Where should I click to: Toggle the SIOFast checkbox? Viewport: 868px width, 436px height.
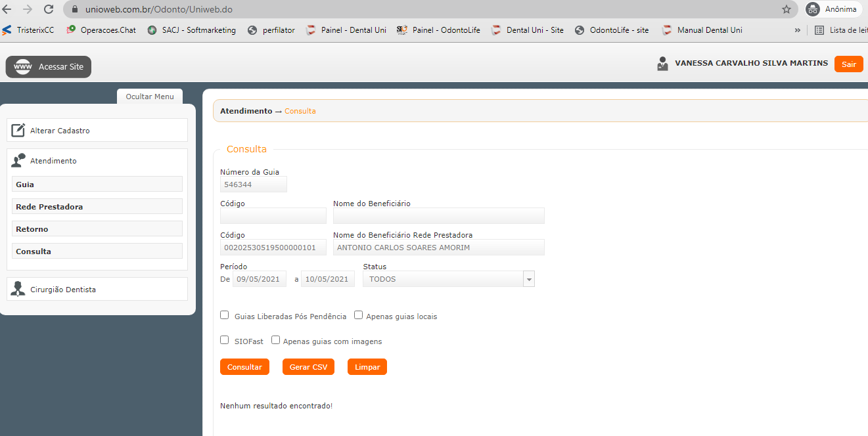(225, 340)
